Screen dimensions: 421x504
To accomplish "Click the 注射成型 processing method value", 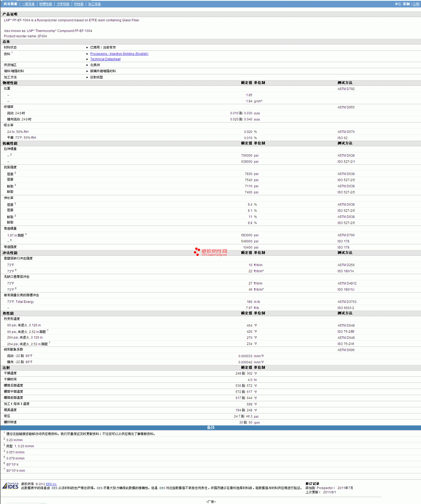I will (96, 77).
